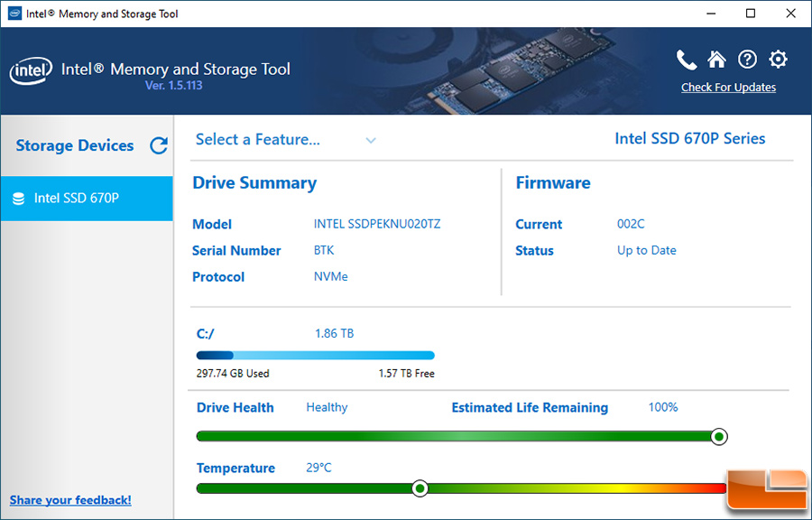Minimize the Memory and Storage Tool window
This screenshot has height=520, width=812.
pos(711,14)
